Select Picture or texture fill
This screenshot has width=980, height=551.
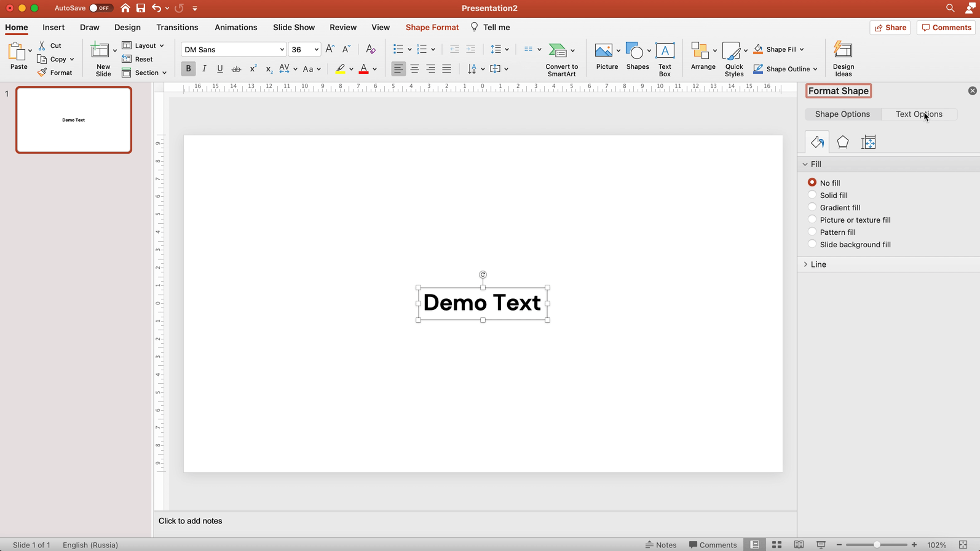coord(812,220)
